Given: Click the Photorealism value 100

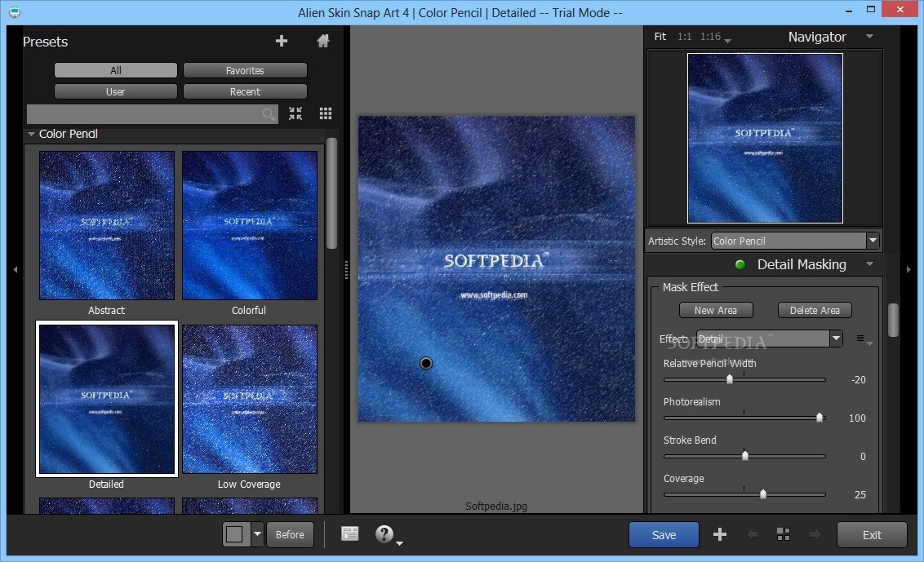Looking at the screenshot, I should (857, 418).
